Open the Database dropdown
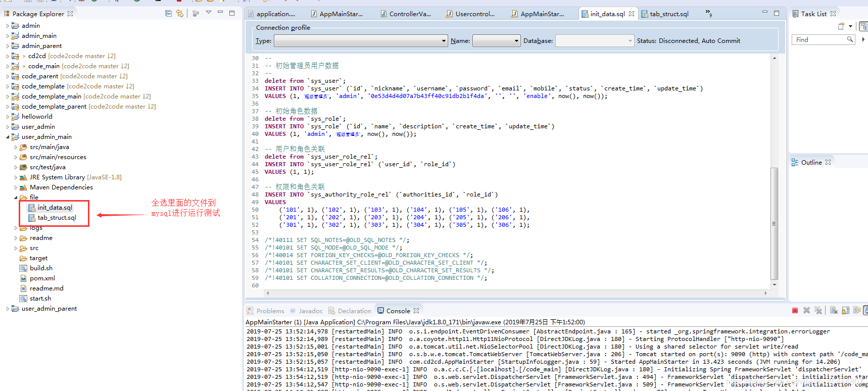The height and width of the screenshot is (391, 868). 630,41
